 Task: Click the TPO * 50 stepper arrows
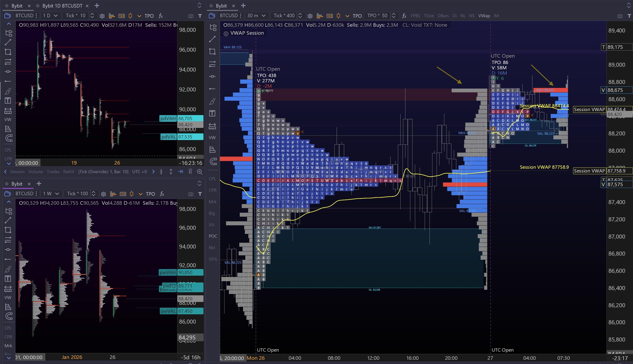(x=393, y=16)
